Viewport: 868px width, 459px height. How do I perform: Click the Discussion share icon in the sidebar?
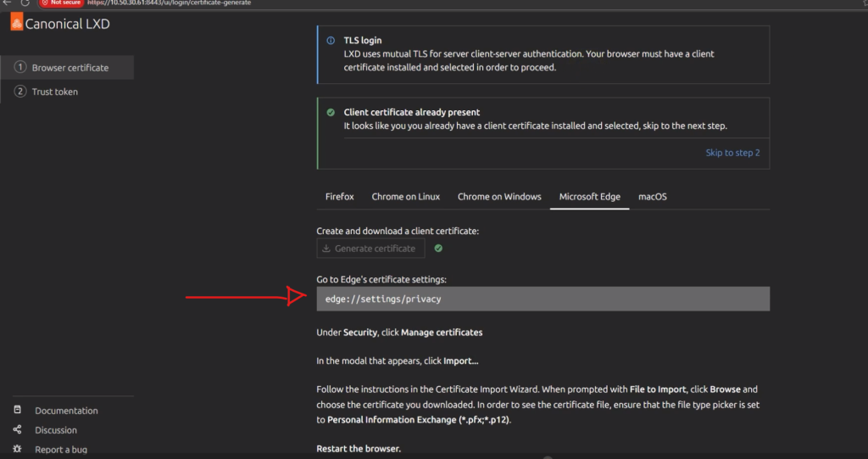click(x=17, y=430)
